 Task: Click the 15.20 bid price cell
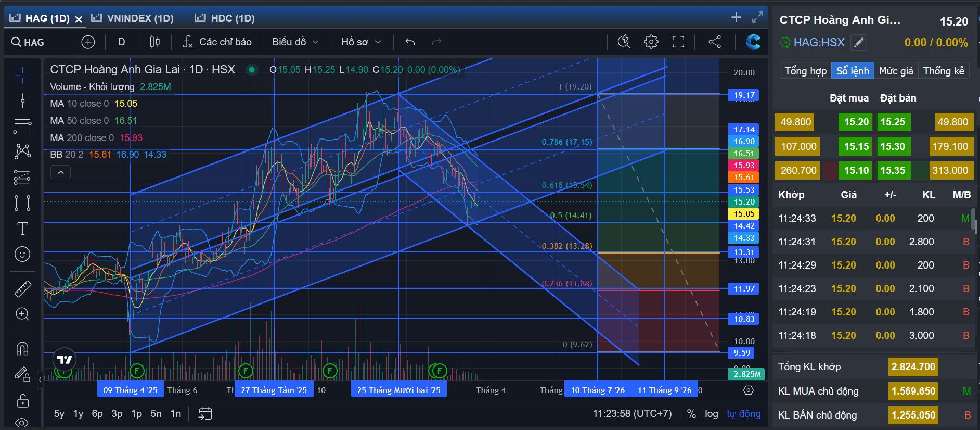(x=856, y=122)
